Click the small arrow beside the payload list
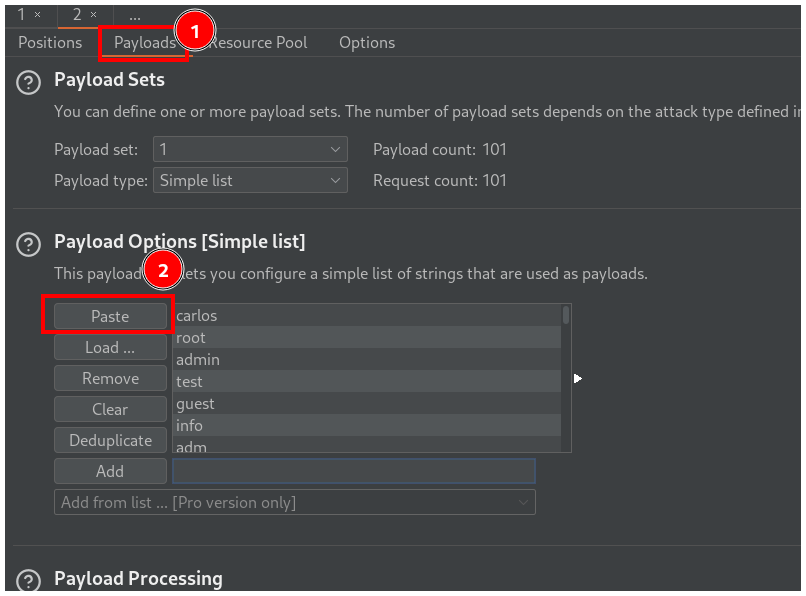The width and height of the screenshot is (806, 596). tap(577, 378)
